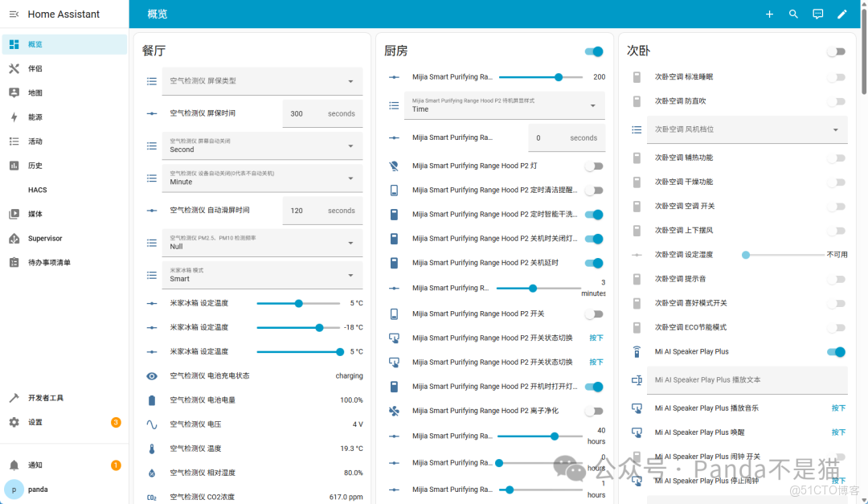This screenshot has width=868, height=504.
Task: Open the 次卧空调 风机档位 dropdown
Action: click(747, 129)
